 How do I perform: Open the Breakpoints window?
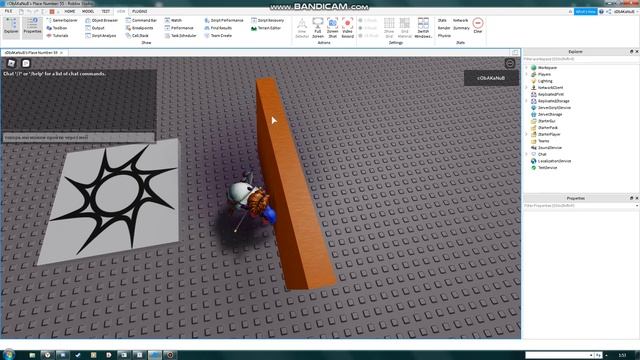point(139,28)
